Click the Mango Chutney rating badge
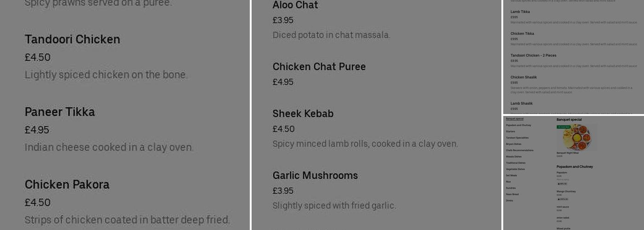 (x=563, y=199)
